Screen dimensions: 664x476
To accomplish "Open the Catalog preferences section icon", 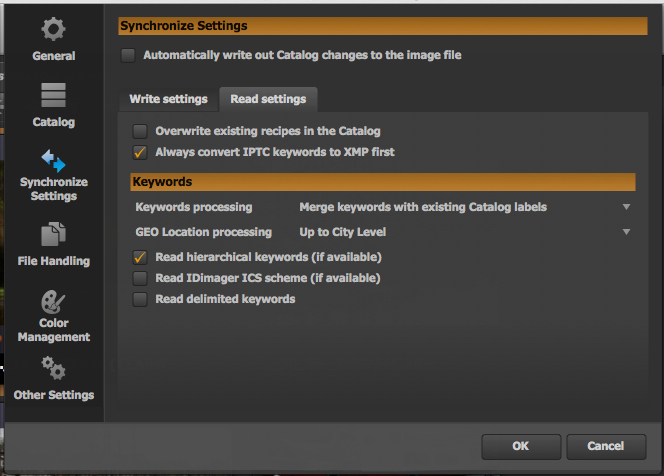I will click(53, 95).
